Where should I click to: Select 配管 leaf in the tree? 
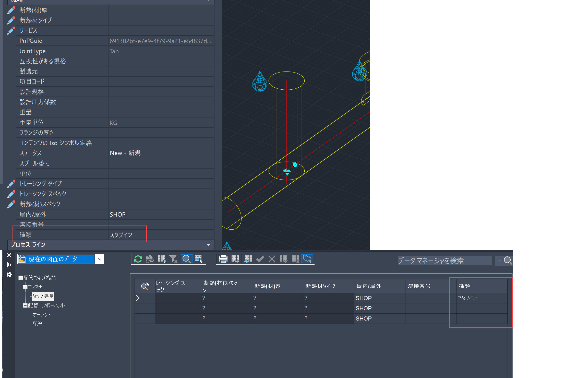(x=38, y=324)
